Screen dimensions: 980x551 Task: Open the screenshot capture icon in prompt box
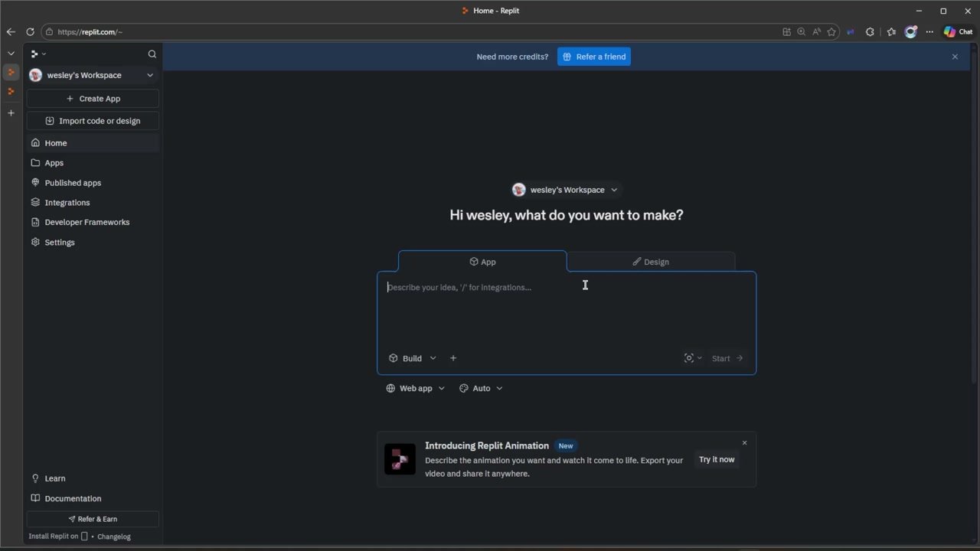click(x=689, y=358)
